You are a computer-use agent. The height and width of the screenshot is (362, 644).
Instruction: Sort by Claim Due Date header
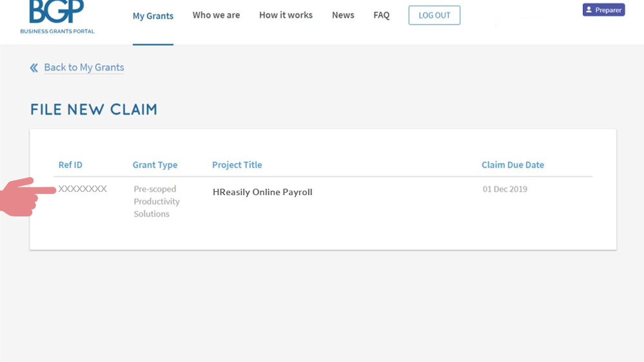(512, 165)
